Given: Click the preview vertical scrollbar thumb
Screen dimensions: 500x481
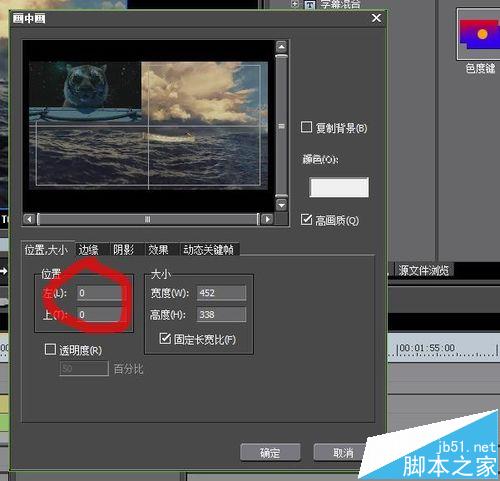Looking at the screenshot, I should coord(282,126).
